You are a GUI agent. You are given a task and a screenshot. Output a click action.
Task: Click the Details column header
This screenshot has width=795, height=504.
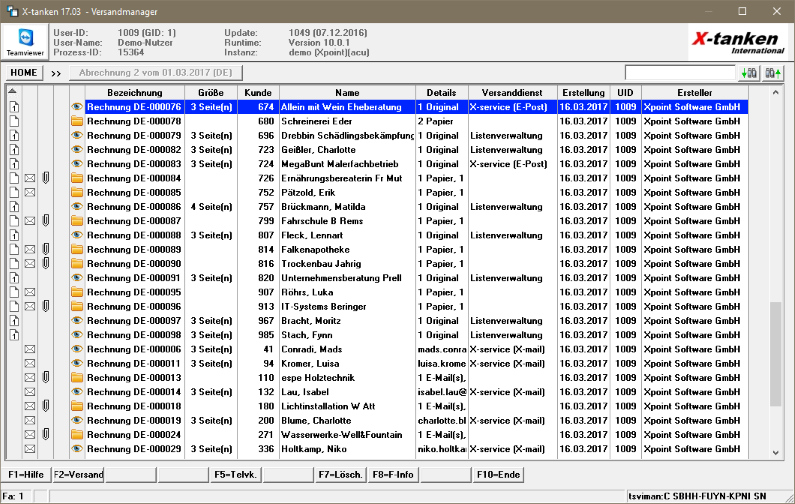(x=442, y=93)
